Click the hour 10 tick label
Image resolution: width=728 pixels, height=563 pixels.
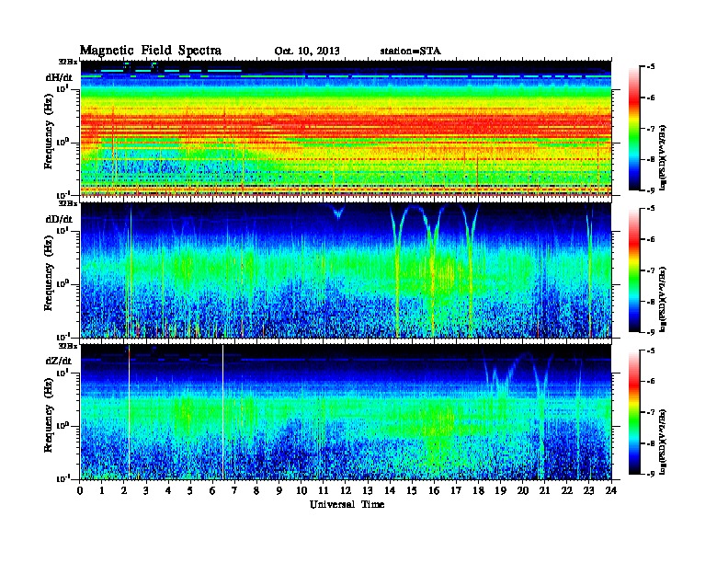click(301, 490)
